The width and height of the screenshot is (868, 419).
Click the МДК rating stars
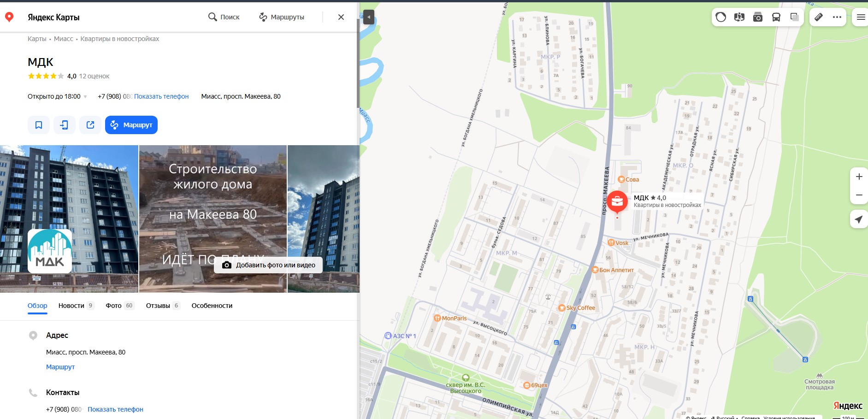point(46,76)
